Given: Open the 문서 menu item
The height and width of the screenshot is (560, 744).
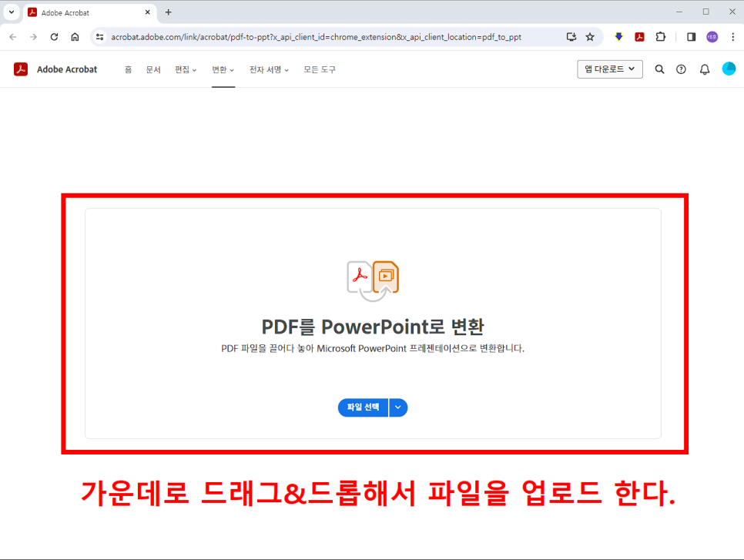Looking at the screenshot, I should [x=153, y=70].
